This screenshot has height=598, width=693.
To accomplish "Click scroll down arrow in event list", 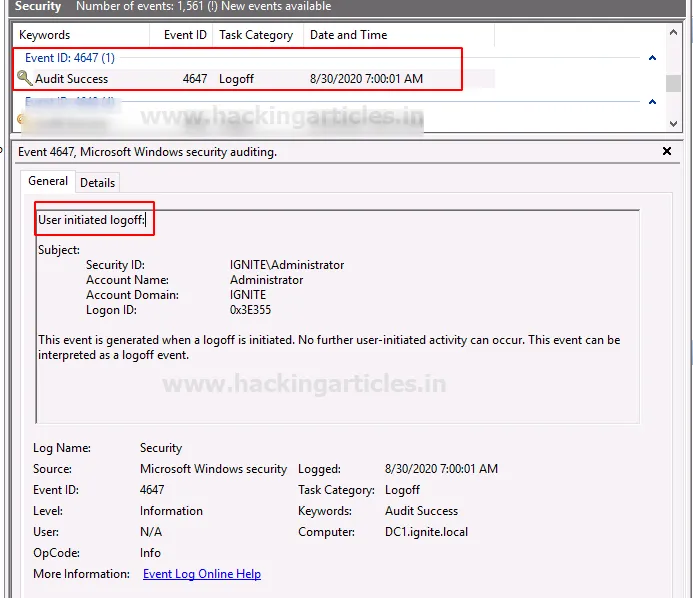I will (x=673, y=124).
